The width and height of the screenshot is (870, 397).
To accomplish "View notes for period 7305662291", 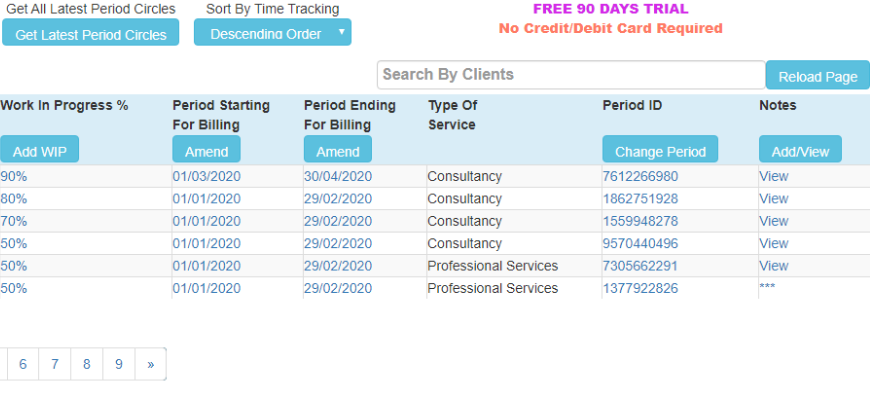I will (x=773, y=266).
